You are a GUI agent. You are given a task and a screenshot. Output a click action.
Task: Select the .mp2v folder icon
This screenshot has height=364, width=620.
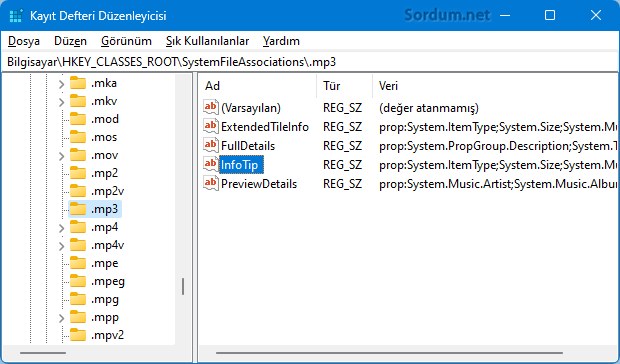[78, 191]
